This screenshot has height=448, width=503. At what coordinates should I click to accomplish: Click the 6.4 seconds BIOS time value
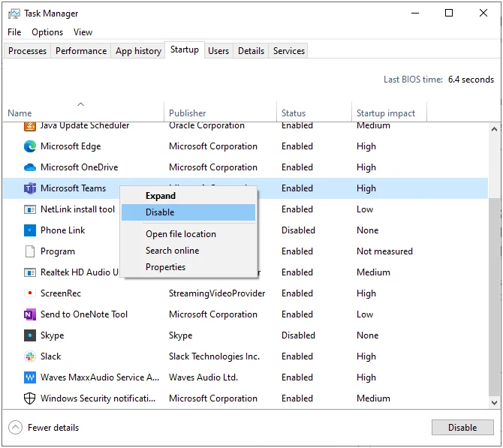click(x=471, y=80)
